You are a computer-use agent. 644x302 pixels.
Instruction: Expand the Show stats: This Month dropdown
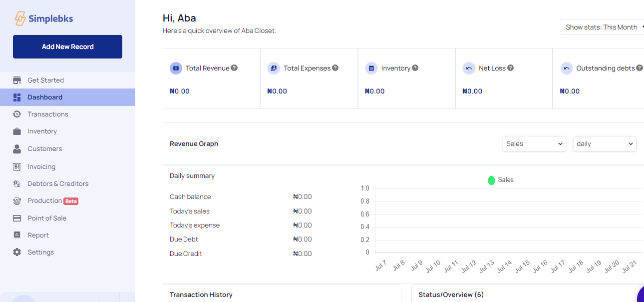tap(602, 27)
